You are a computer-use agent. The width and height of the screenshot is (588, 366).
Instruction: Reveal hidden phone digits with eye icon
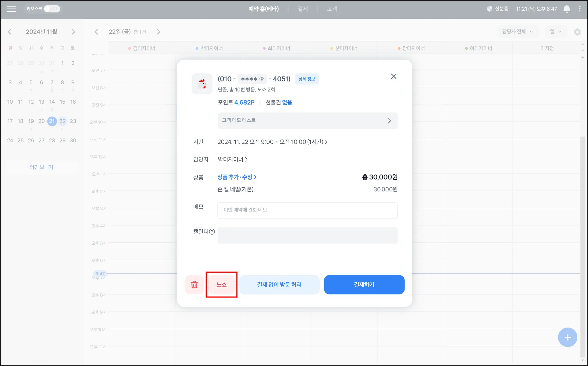click(262, 79)
